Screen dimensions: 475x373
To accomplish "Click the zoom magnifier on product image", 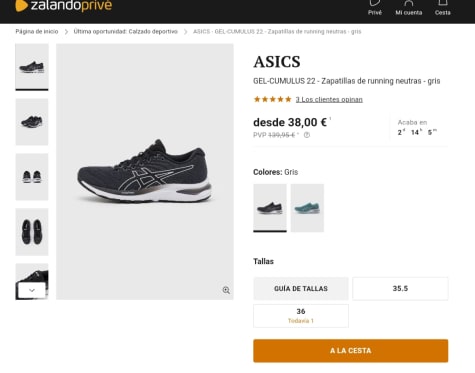I will [226, 290].
